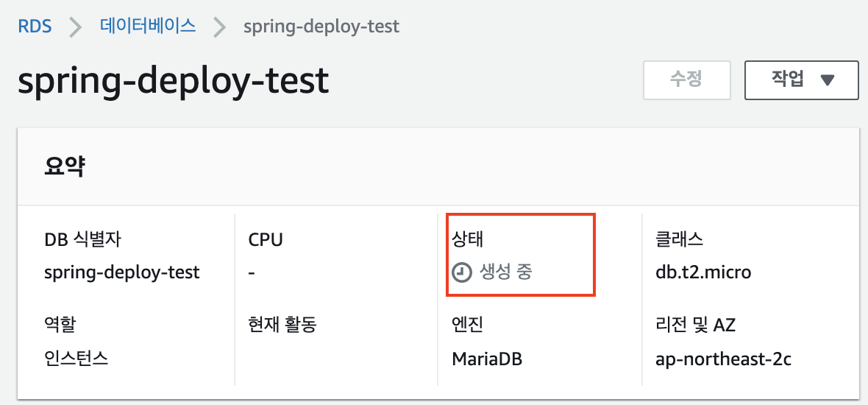Click the db.t2.micro class value
Image resolution: width=868 pixels, height=405 pixels.
(x=703, y=272)
